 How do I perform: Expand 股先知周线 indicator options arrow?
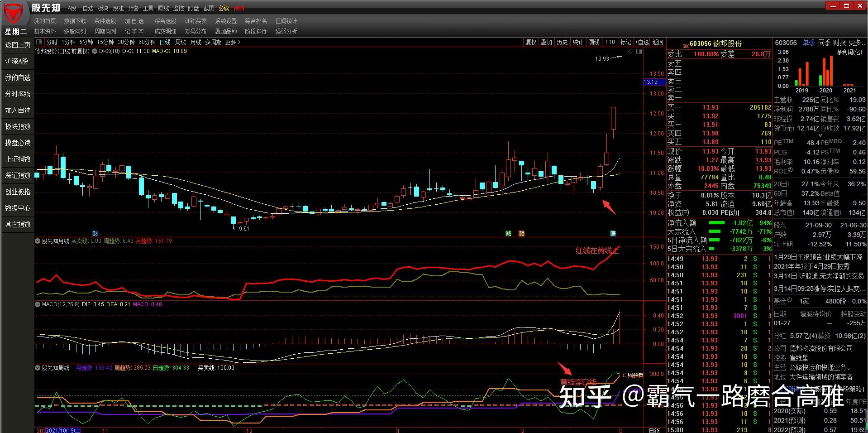click(38, 368)
